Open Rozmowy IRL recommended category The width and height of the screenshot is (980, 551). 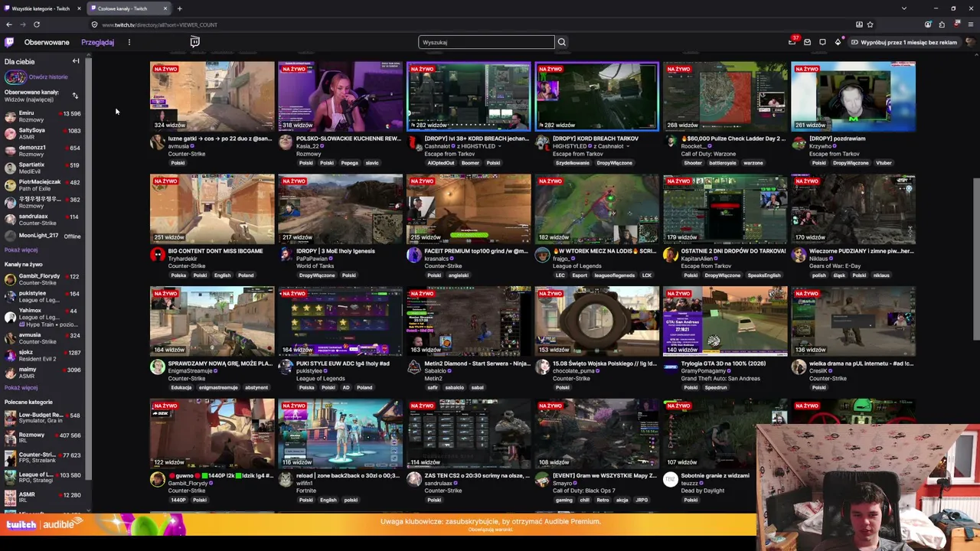[x=43, y=438]
